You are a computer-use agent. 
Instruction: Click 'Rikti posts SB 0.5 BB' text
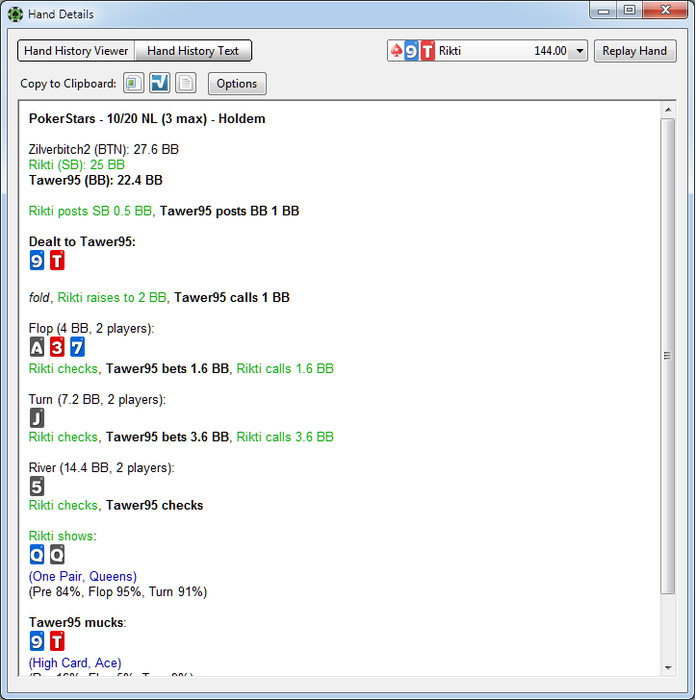[x=91, y=211]
